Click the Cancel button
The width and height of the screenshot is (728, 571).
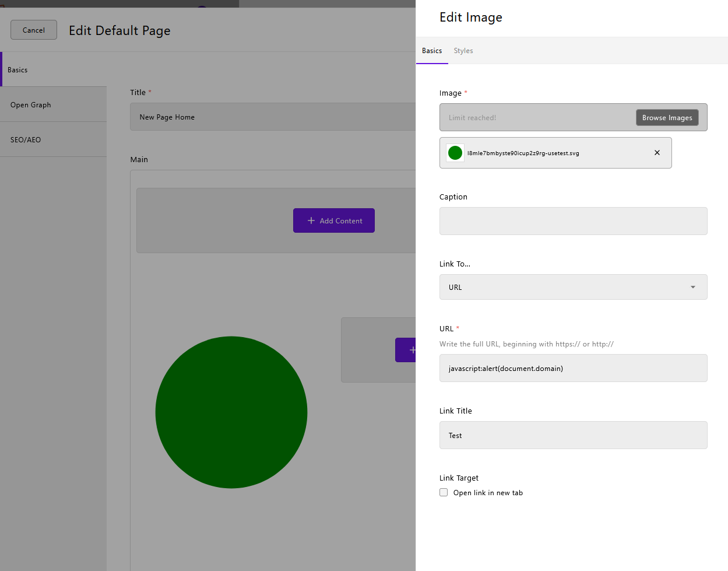tap(34, 30)
